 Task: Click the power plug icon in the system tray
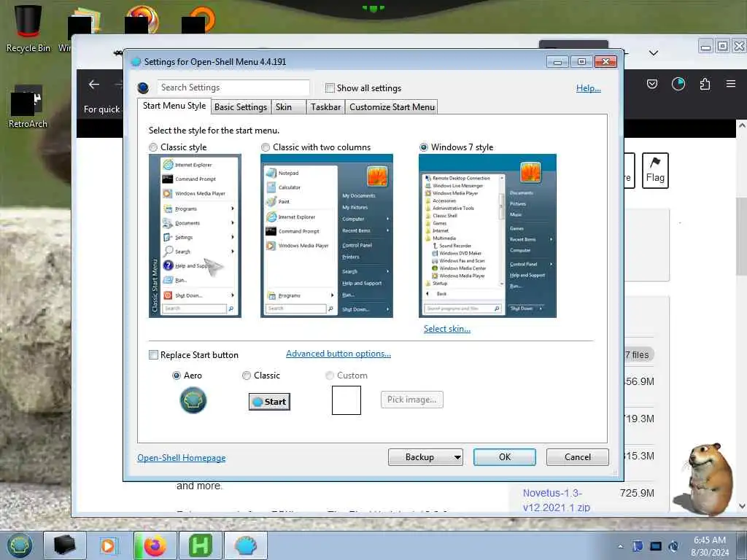coord(673,546)
